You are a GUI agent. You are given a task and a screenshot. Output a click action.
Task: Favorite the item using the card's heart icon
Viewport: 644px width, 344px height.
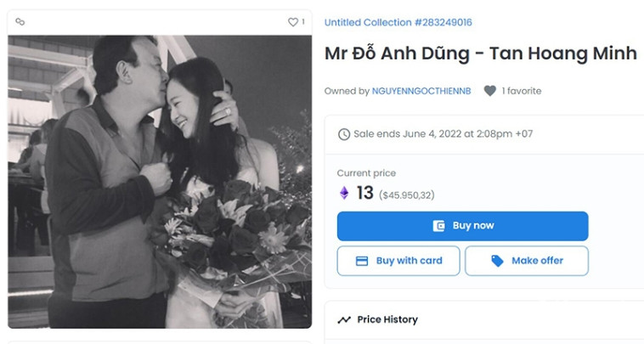292,22
